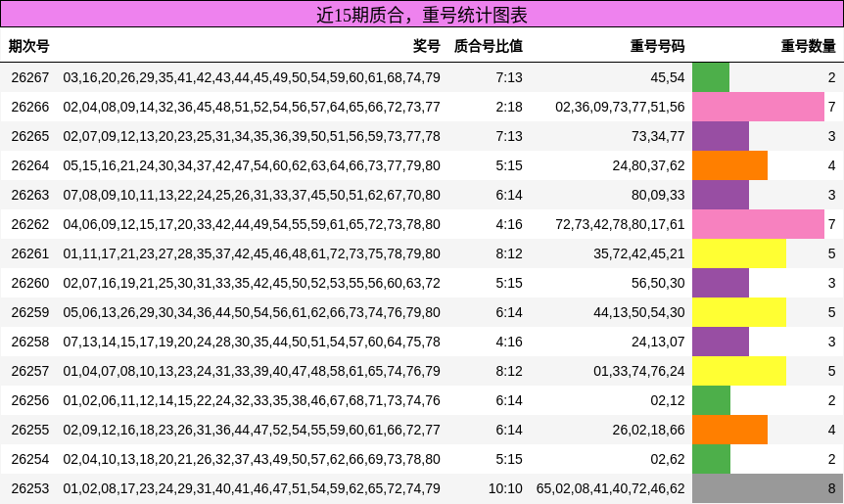
Task: Click the purple bar in row 26258
Action: 721,342
